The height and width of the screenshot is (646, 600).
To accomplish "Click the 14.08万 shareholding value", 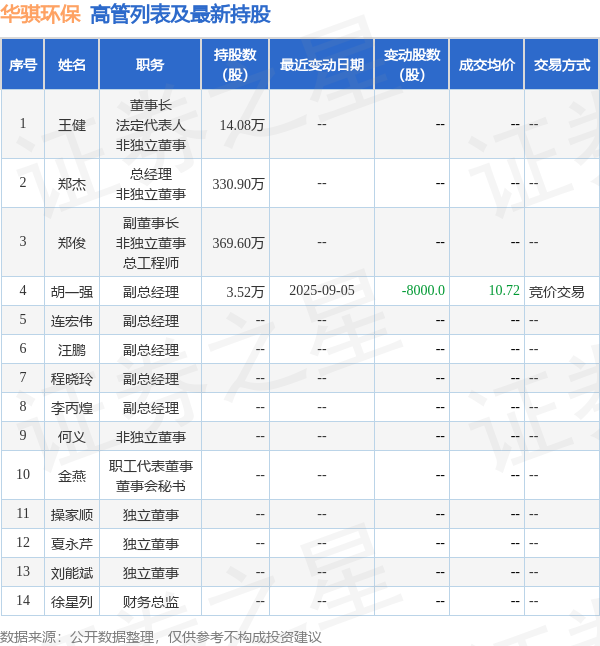I will [x=242, y=125].
